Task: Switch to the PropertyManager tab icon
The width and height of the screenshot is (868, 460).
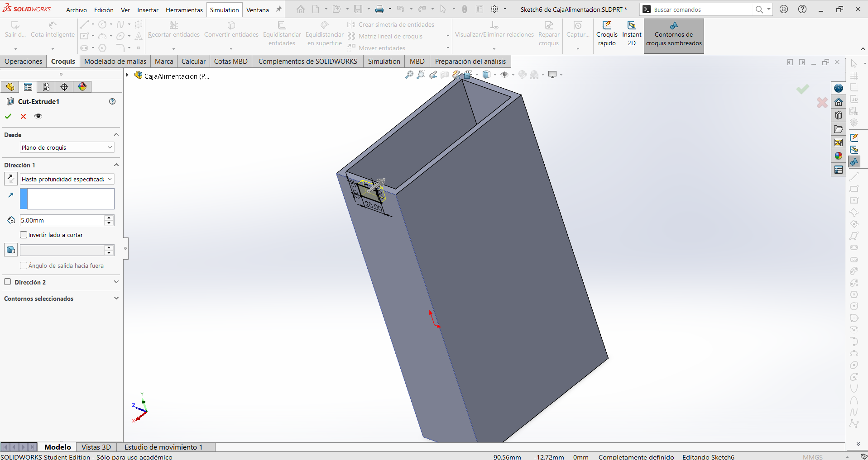Action: pos(28,87)
